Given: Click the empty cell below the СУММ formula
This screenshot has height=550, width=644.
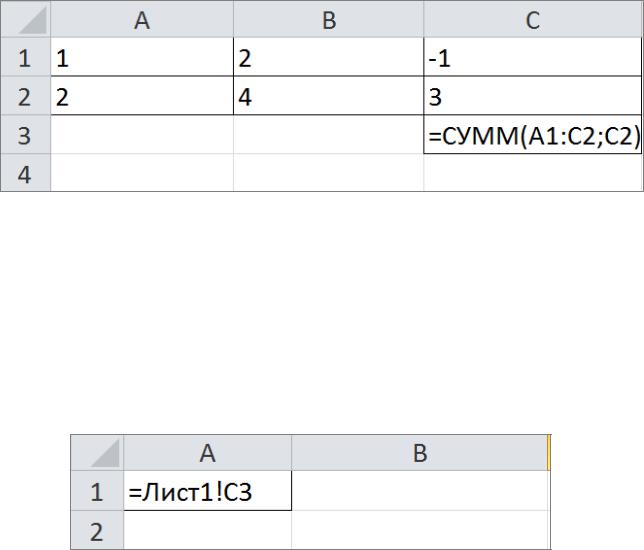Looking at the screenshot, I should pos(532,173).
